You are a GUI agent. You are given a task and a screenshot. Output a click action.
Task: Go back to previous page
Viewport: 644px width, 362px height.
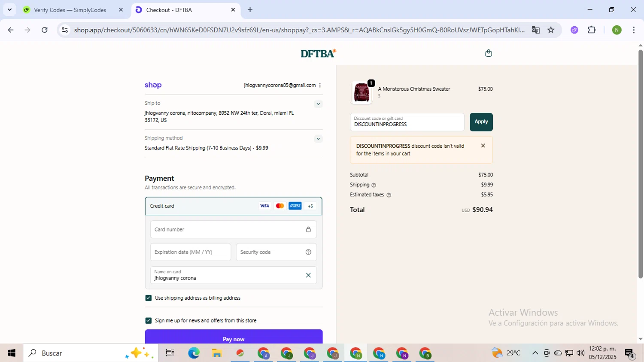coord(11,30)
